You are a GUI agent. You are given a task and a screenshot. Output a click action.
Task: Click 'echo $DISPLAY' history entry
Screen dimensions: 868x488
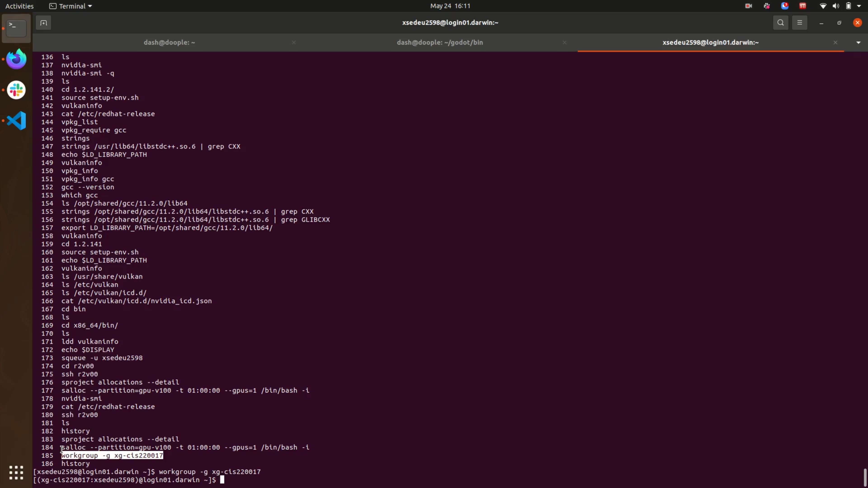point(88,350)
